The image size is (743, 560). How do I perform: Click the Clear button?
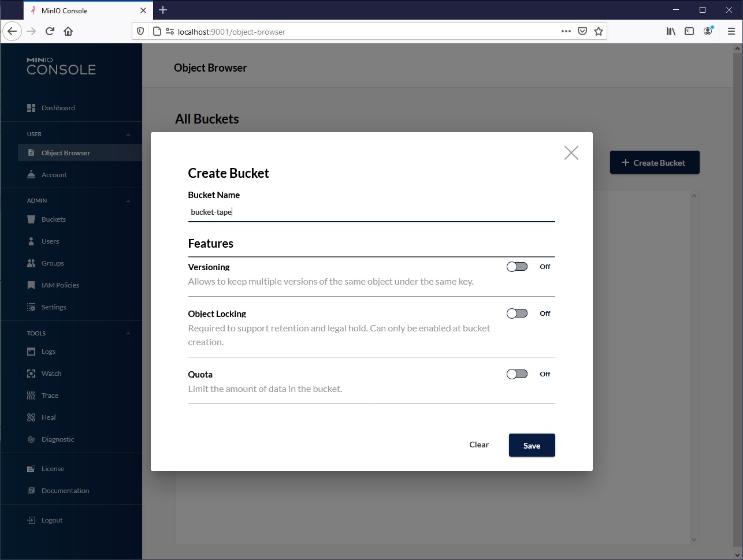click(479, 445)
